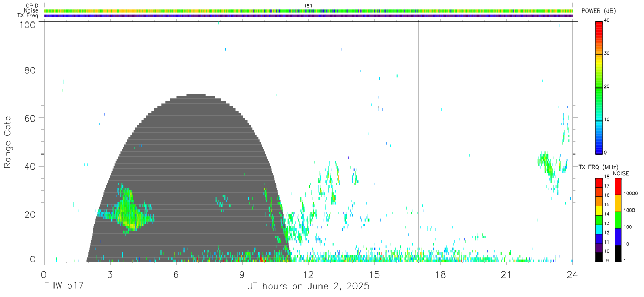Click the yellow 15 MHz swatch in TX FRQ legend
Image resolution: width=644 pixels, height=297 pixels.
599,210
